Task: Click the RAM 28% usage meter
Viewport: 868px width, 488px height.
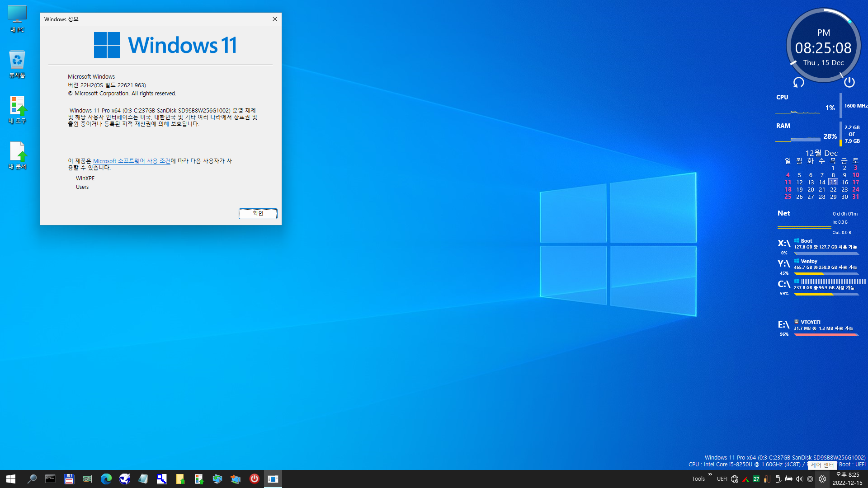Action: 818,134
